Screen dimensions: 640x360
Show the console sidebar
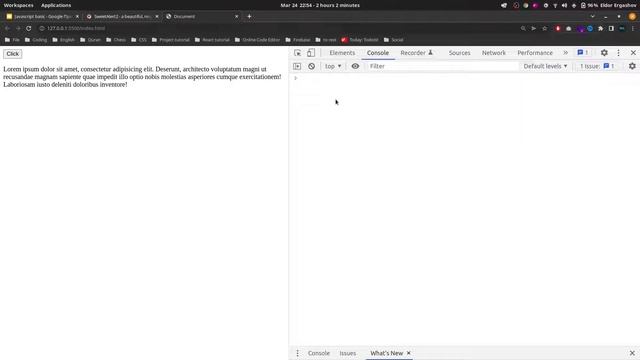[x=297, y=66]
